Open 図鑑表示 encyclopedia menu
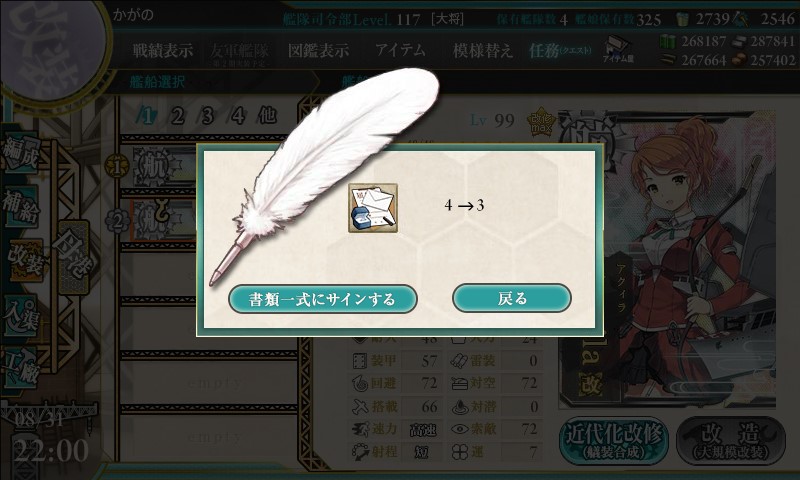 coord(318,50)
